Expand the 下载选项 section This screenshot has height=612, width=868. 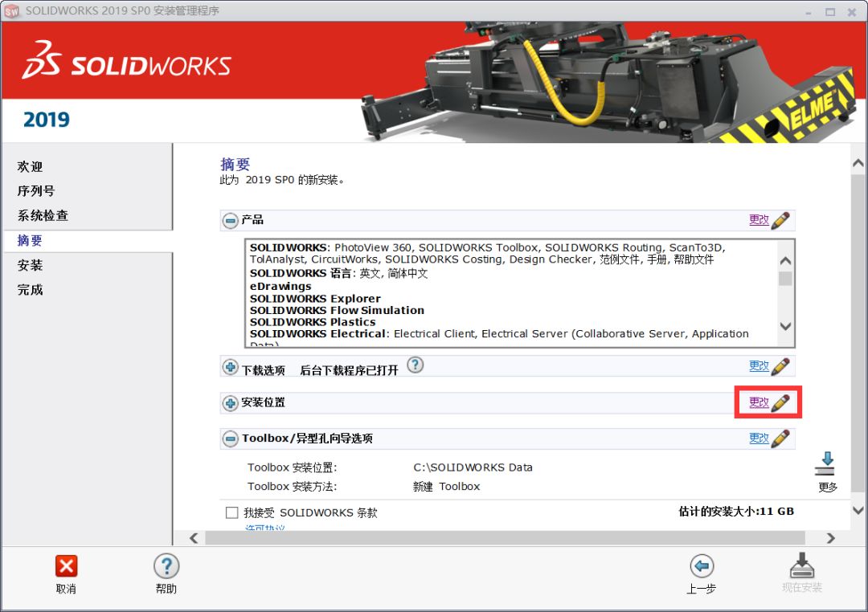[x=231, y=367]
